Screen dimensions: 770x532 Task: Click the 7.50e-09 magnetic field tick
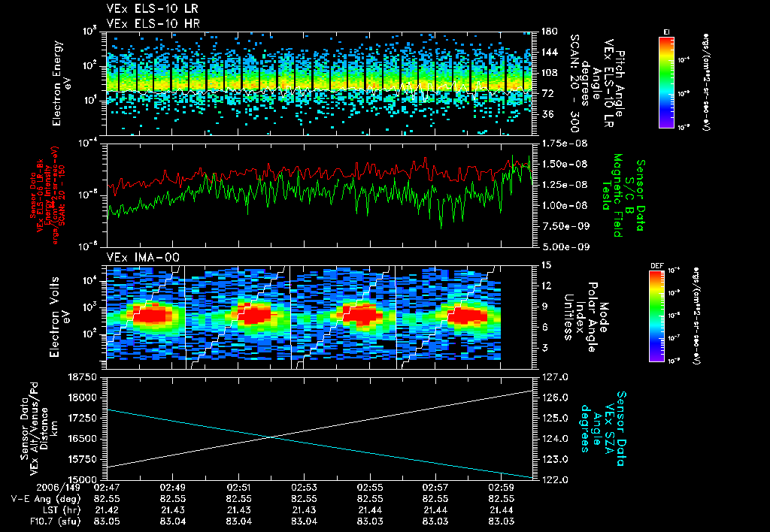(565, 226)
